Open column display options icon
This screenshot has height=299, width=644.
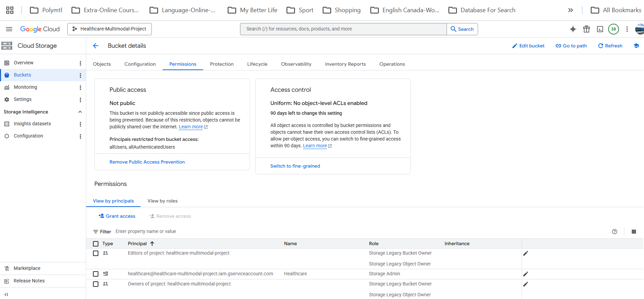[x=634, y=232]
